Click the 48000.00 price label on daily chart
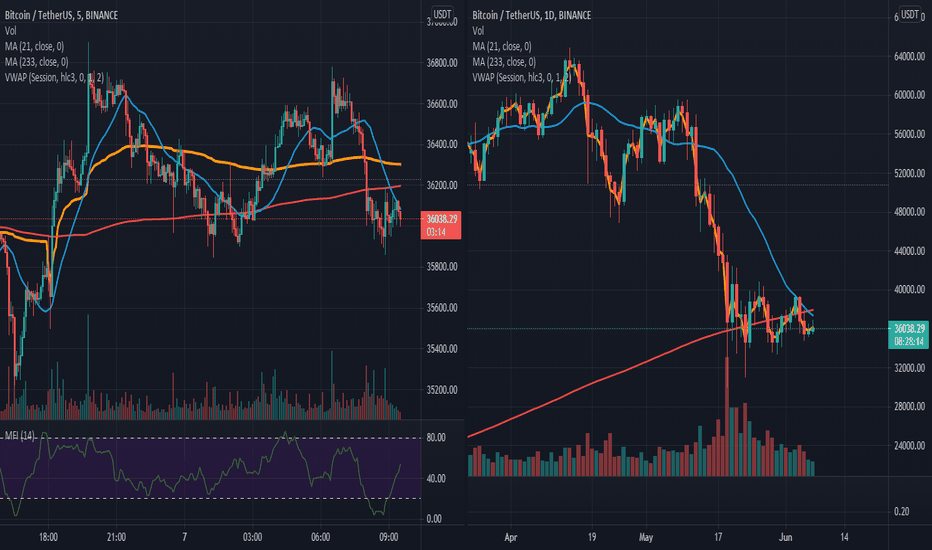Screen dimensions: 932x550 [x=909, y=212]
